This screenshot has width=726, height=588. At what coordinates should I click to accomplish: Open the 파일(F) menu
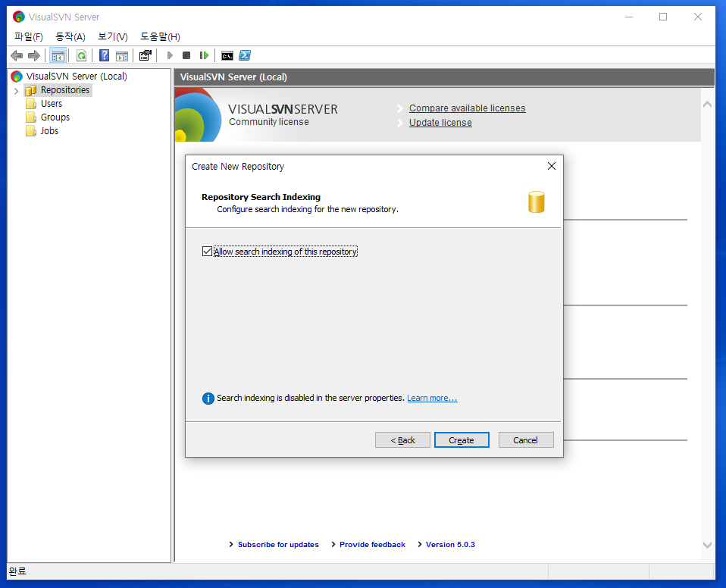[x=29, y=36]
